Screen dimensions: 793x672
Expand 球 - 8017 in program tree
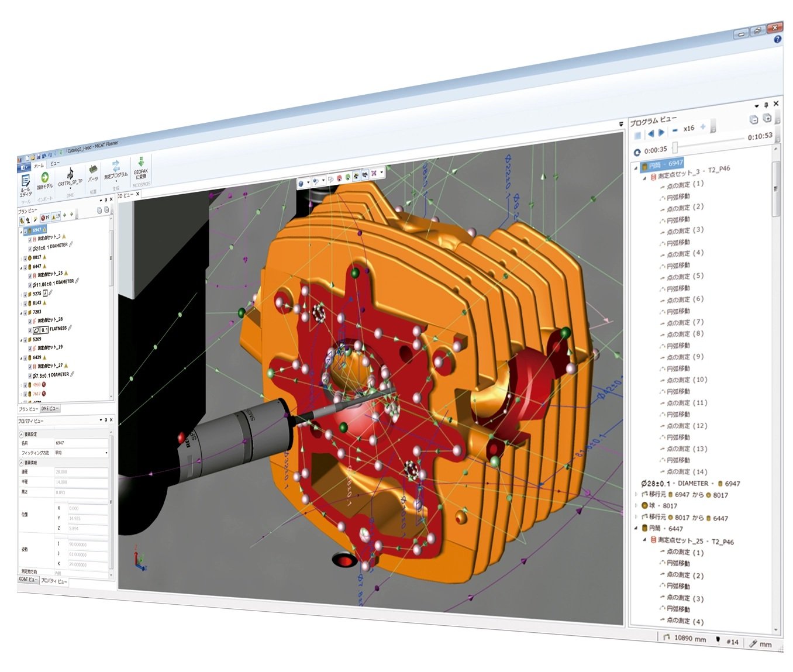coord(636,505)
